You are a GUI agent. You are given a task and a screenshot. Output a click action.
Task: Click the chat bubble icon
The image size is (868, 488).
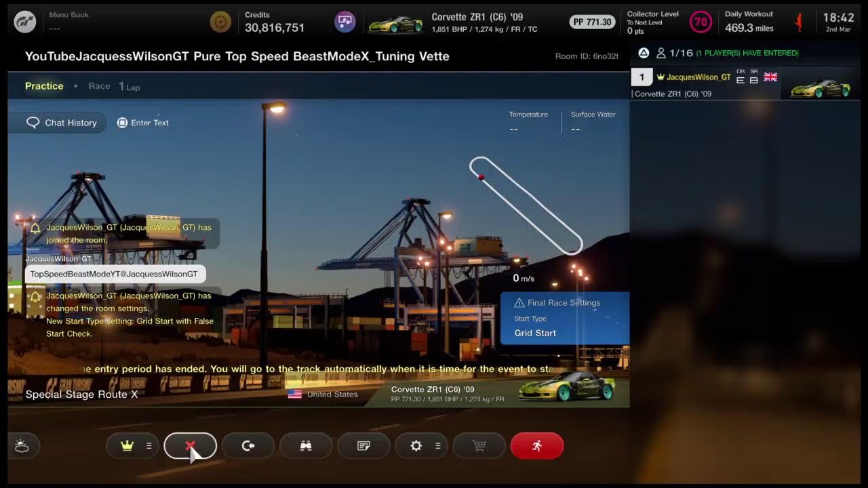tap(33, 123)
